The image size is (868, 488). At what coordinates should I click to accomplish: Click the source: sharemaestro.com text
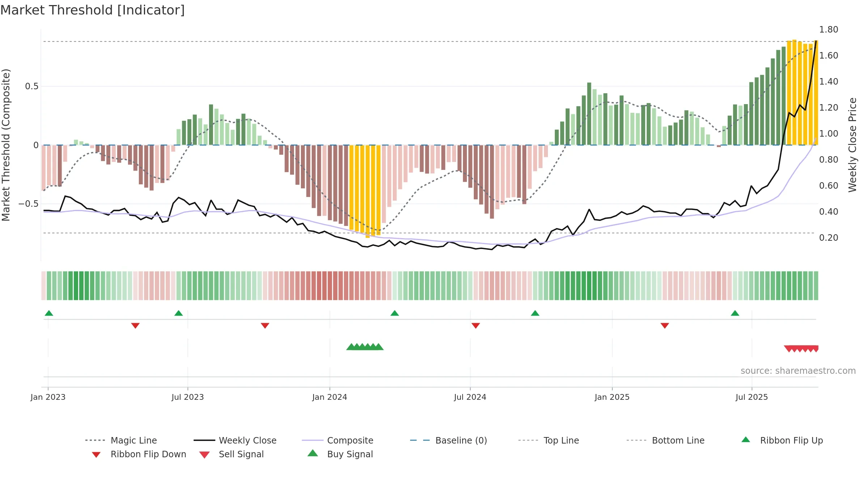click(798, 371)
